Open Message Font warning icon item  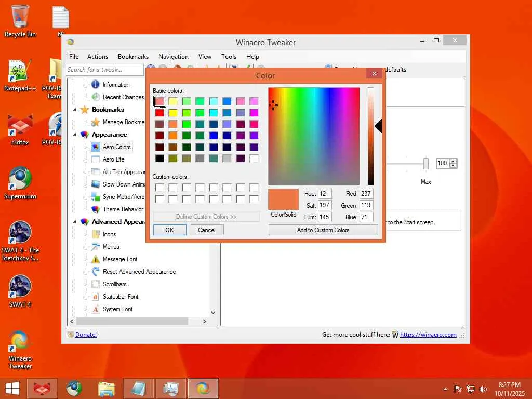coord(96,259)
